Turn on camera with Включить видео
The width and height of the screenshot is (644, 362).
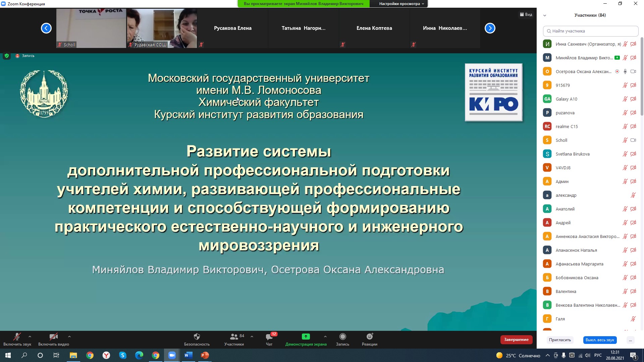tap(54, 339)
